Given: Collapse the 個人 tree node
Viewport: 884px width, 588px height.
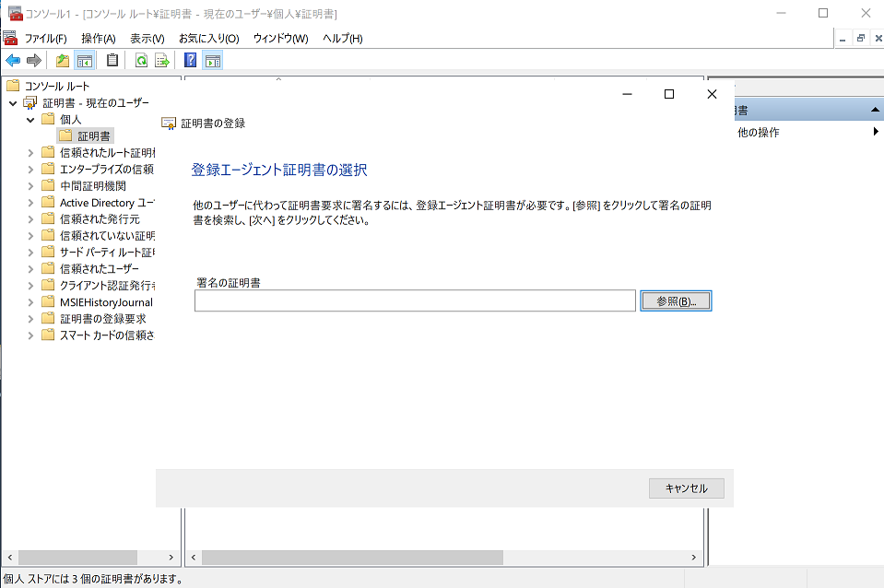Looking at the screenshot, I should pyautogui.click(x=30, y=119).
